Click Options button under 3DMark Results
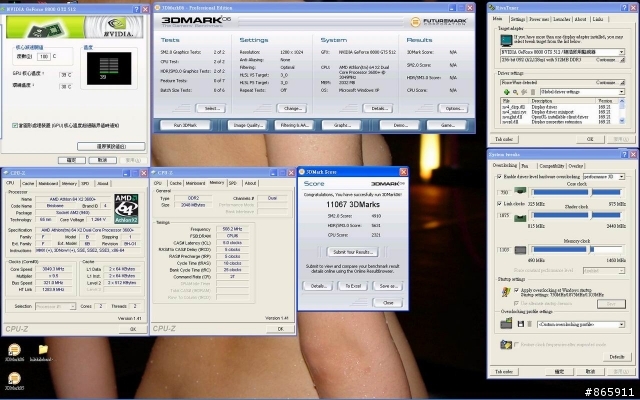 tap(453, 108)
